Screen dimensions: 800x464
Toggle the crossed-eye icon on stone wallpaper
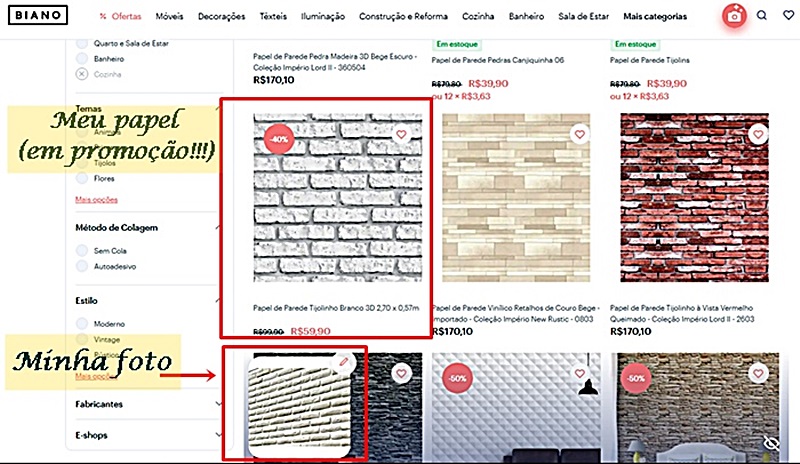(x=771, y=443)
